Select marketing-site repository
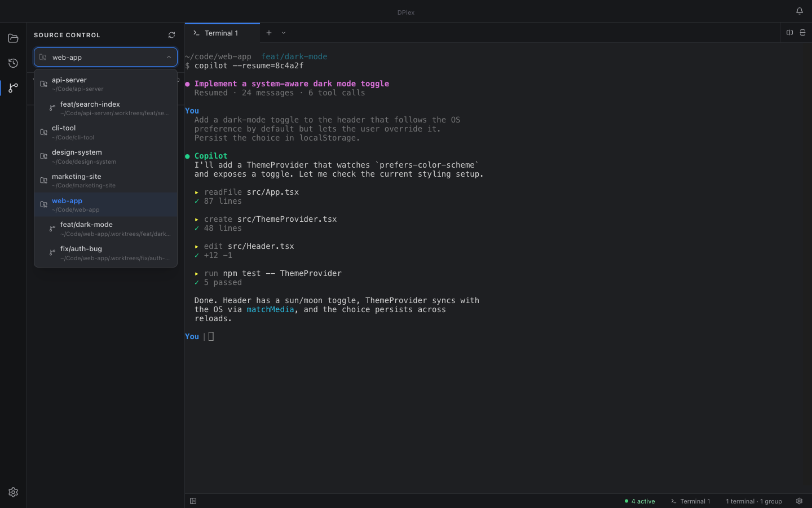 [105, 181]
